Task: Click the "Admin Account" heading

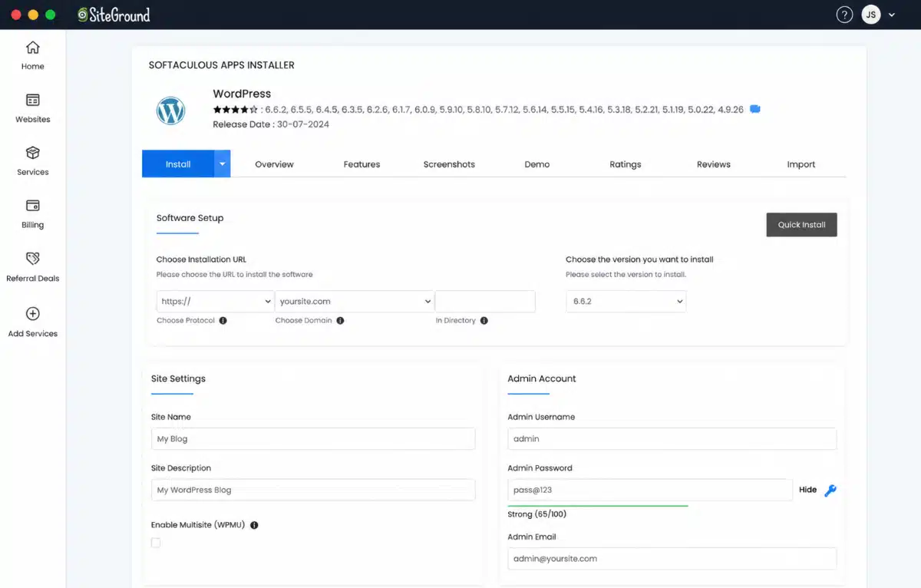Action: [x=542, y=378]
